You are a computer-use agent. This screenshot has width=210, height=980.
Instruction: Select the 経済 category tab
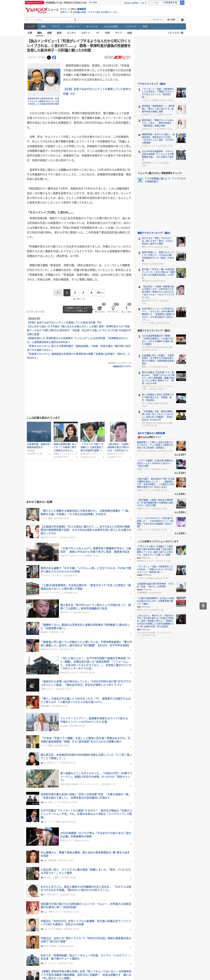59,33
